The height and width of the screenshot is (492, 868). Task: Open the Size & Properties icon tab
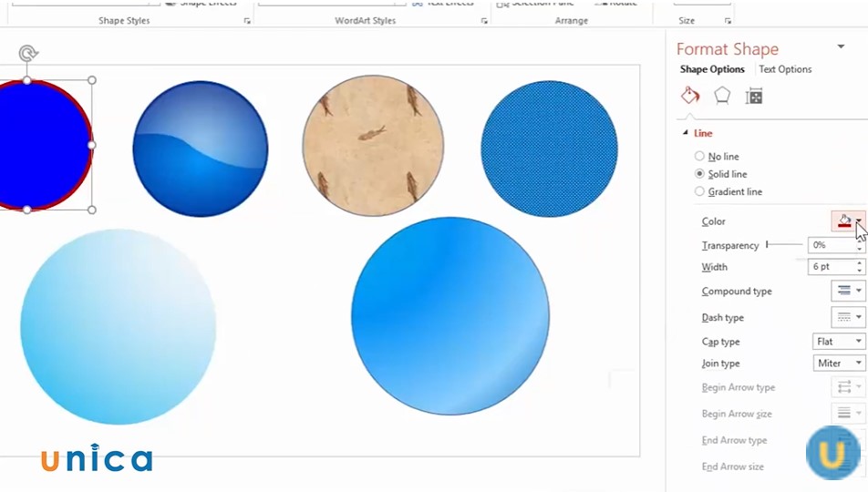pyautogui.click(x=754, y=96)
